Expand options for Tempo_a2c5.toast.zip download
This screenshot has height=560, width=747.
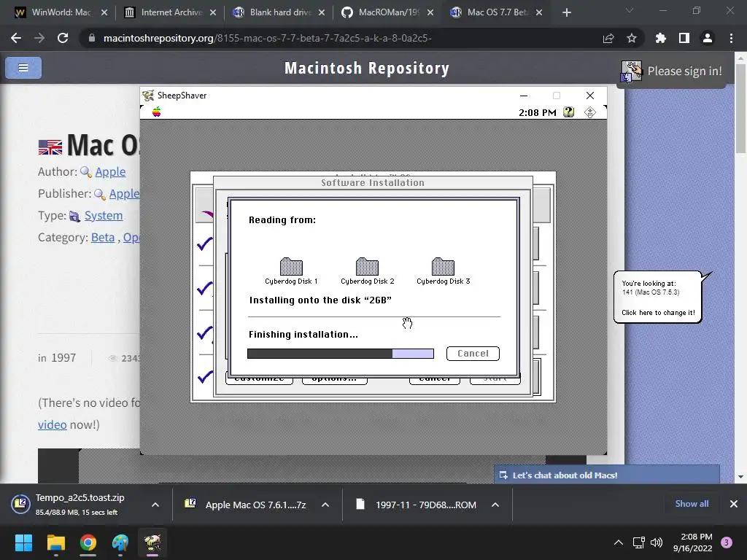click(x=155, y=505)
